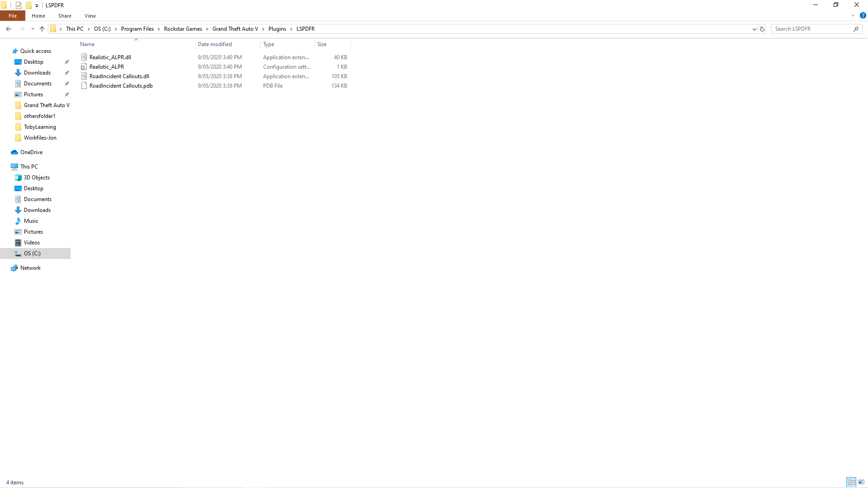Switch to large icons view
The width and height of the screenshot is (868, 488).
tap(861, 482)
